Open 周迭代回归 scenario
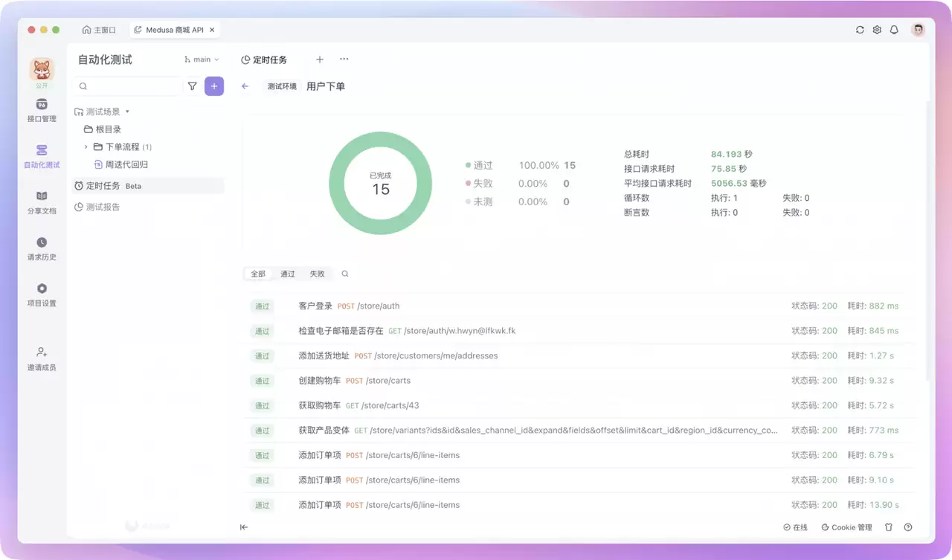 121,164
